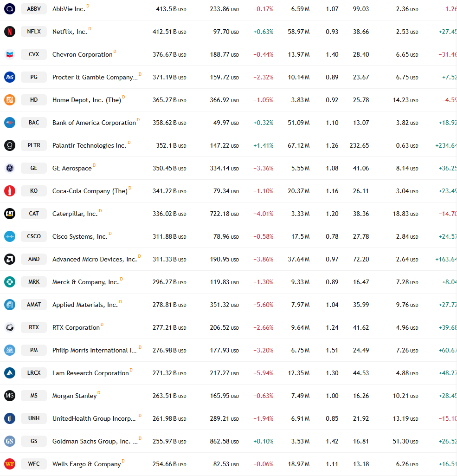Open Philip Morris International link

[x=94, y=351]
